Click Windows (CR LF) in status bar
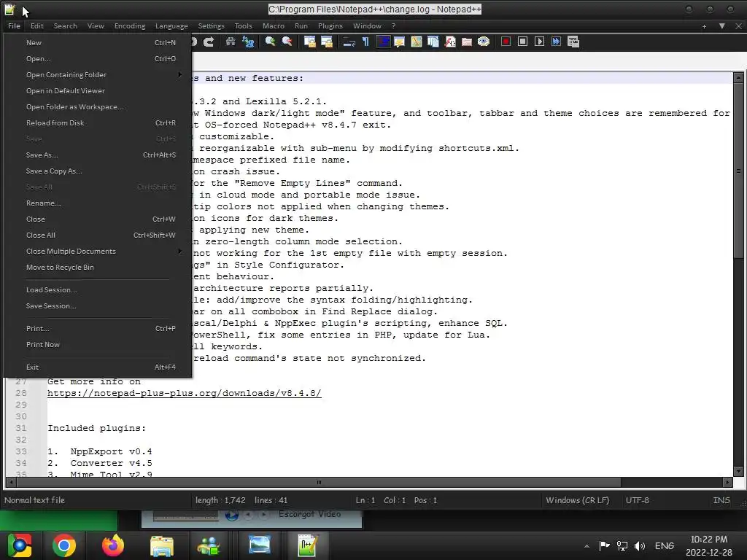This screenshot has height=560, width=747. tap(578, 500)
